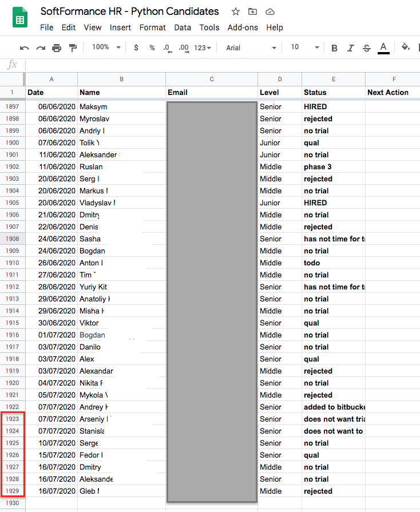Toggle strikethrough formatting
Image resolution: width=420 pixels, height=512 pixels.
(367, 48)
